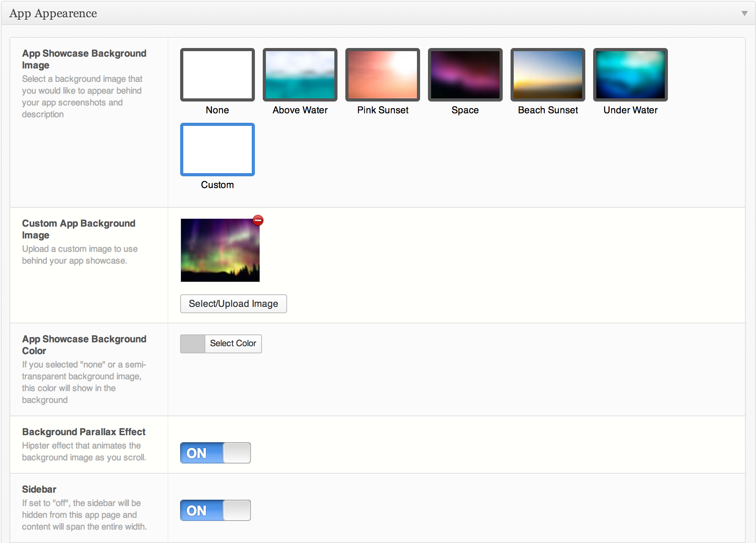Click the 'App Showcase Background Color' heading
The height and width of the screenshot is (543, 756).
pos(84,345)
